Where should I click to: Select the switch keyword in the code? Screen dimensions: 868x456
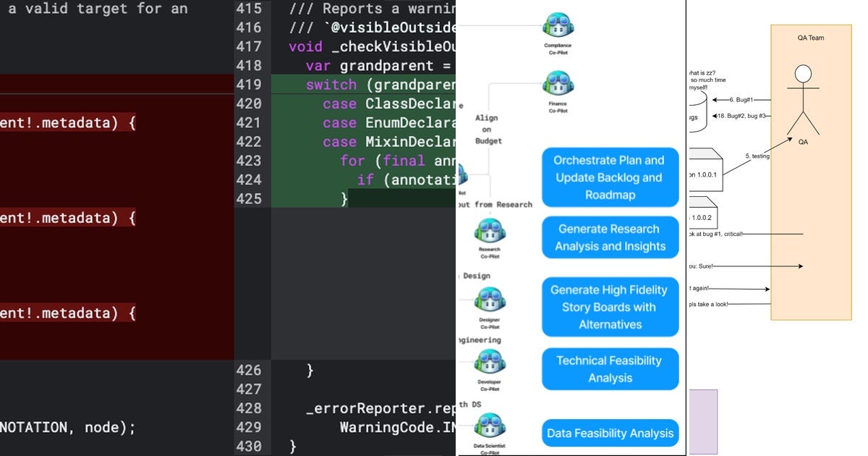click(x=331, y=84)
